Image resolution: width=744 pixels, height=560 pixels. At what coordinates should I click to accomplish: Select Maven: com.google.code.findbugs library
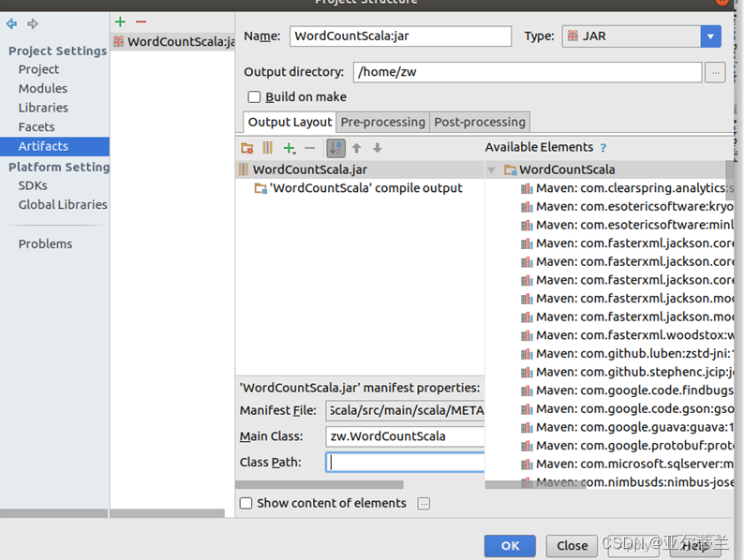(627, 391)
